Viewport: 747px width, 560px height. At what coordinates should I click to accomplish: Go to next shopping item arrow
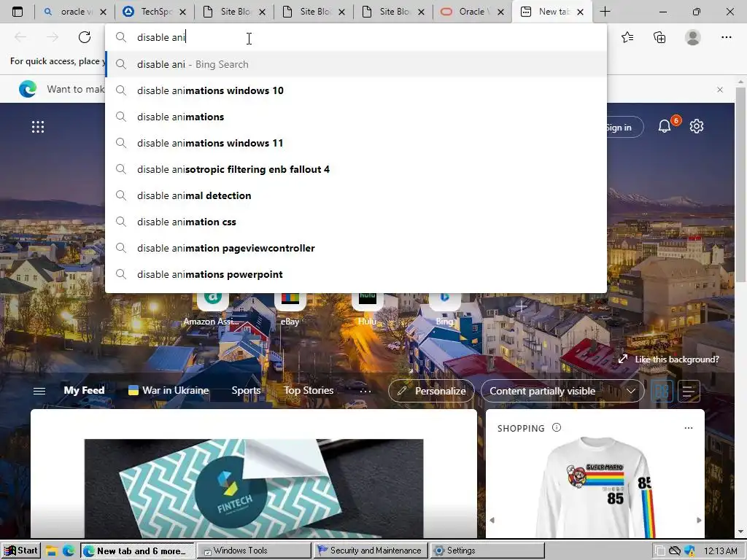click(x=699, y=520)
